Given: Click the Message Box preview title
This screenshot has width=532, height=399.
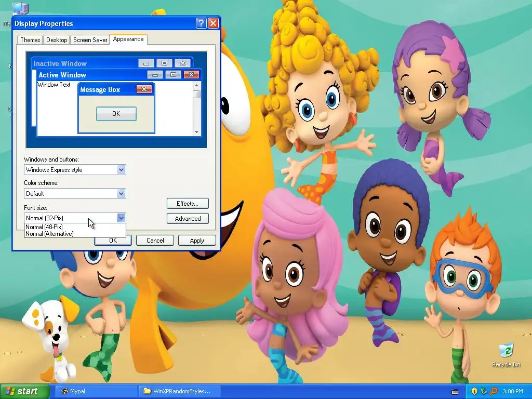Looking at the screenshot, I should [x=100, y=89].
